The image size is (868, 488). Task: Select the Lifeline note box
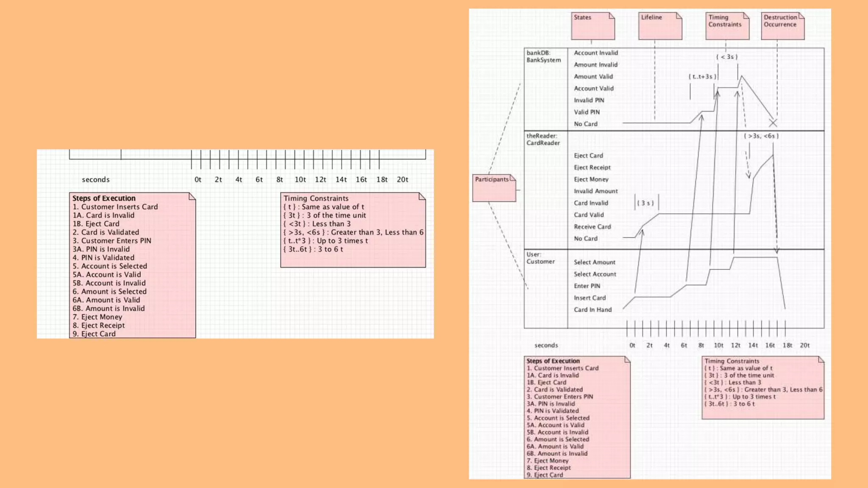(x=660, y=26)
